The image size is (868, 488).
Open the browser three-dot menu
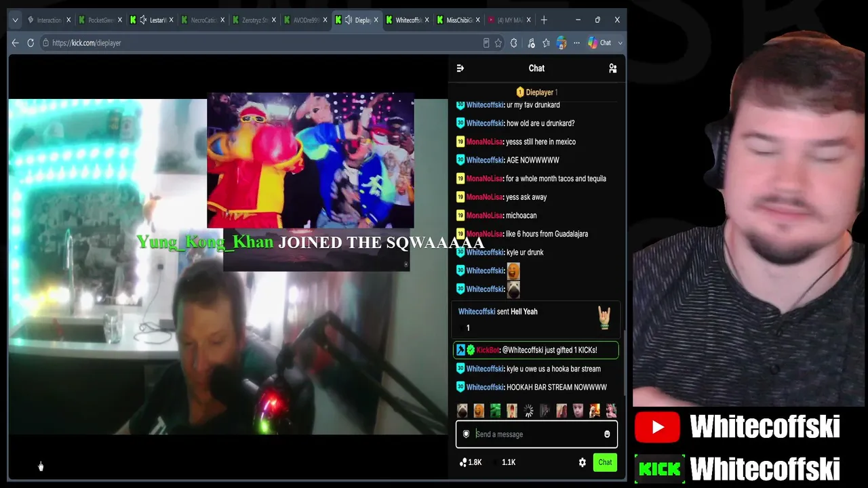pos(576,43)
